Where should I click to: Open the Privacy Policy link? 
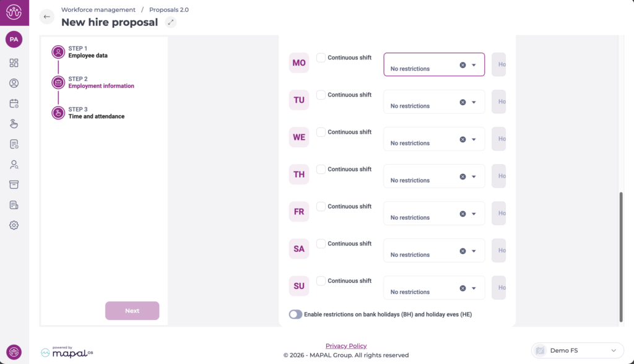click(x=346, y=346)
